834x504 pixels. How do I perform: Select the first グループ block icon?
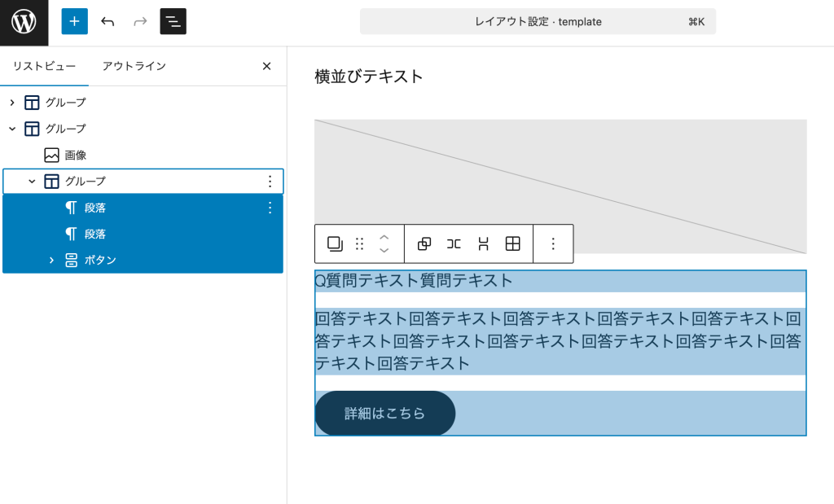pyautogui.click(x=32, y=102)
